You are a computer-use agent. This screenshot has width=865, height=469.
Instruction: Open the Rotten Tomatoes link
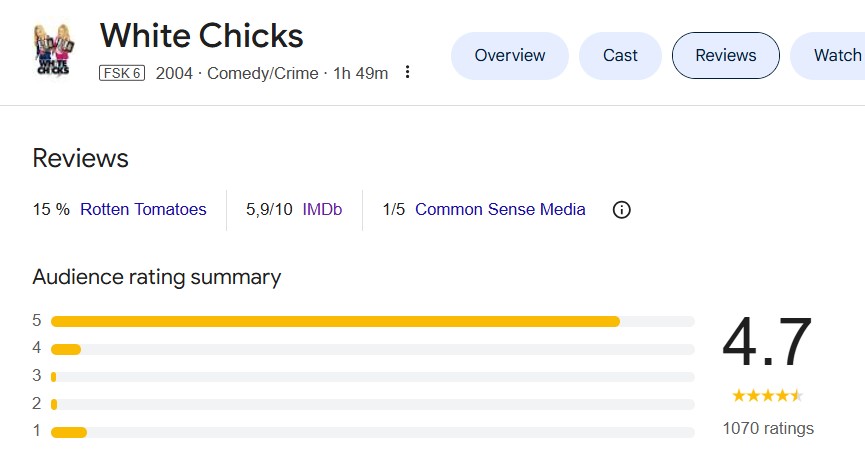point(143,210)
